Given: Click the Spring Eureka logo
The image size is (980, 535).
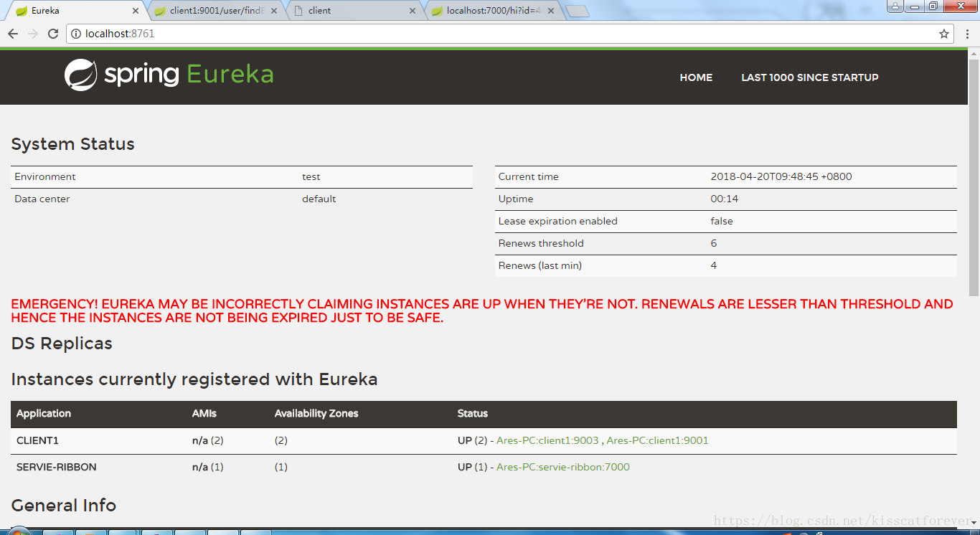Looking at the screenshot, I should point(169,75).
